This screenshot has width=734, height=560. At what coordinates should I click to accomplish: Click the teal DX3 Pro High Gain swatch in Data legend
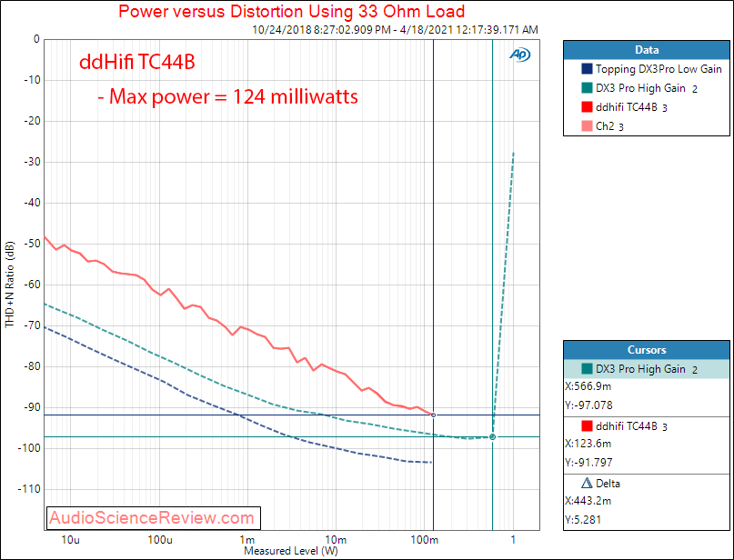click(587, 88)
